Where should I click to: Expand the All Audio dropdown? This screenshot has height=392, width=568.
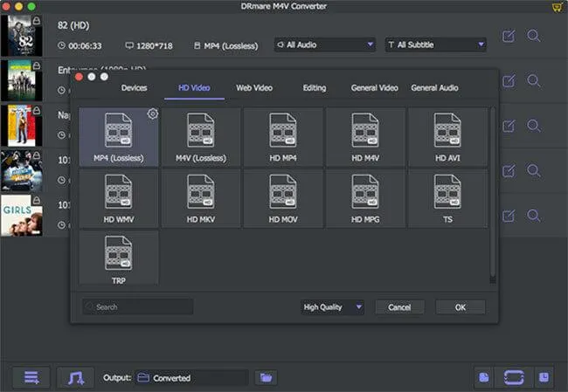click(x=325, y=44)
